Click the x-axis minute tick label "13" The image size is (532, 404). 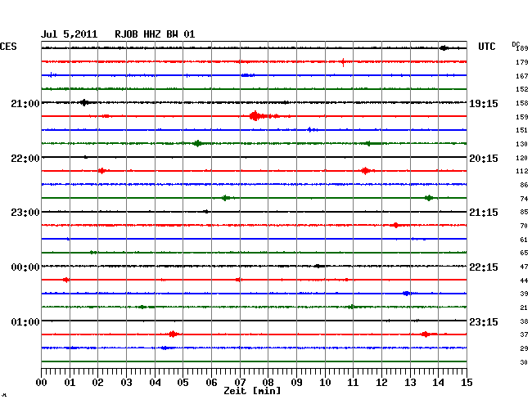410,383
